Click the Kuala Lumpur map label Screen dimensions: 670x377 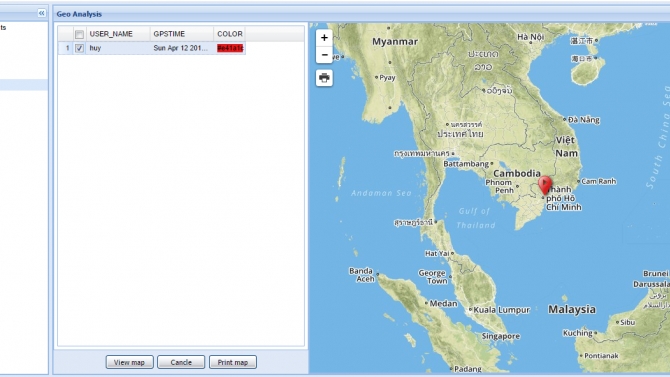[x=502, y=310]
